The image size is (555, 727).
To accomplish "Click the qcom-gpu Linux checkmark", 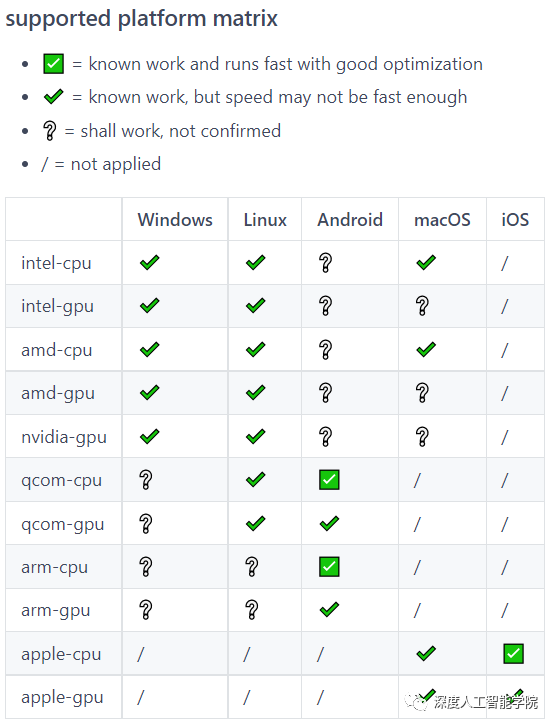I will 255,523.
